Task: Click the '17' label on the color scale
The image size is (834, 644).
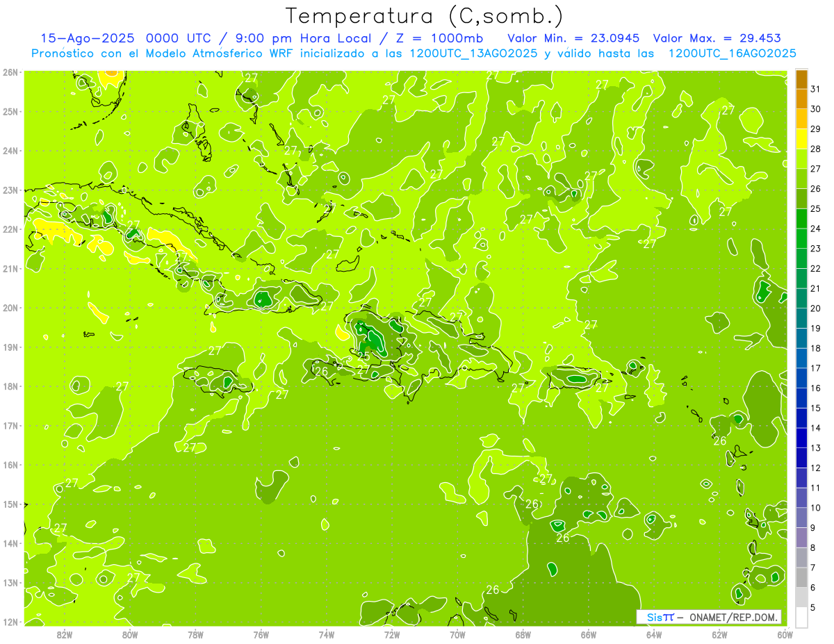Action: coord(816,368)
